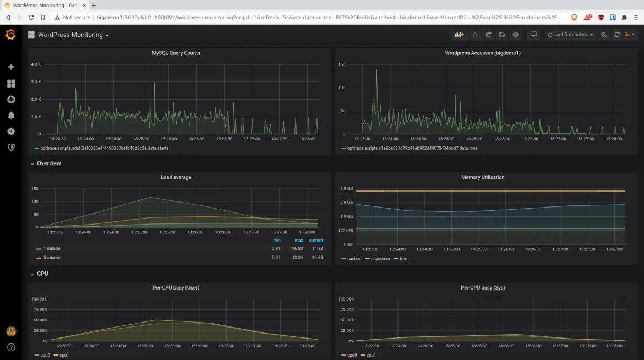Open Alerting bell in sidebar
The height and width of the screenshot is (360, 644).
coord(11,116)
